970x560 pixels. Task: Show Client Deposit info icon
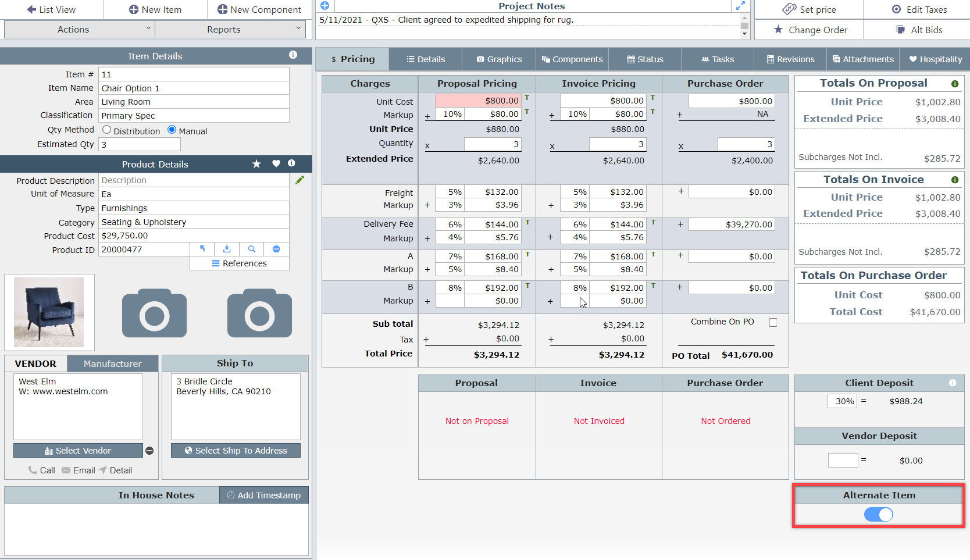[953, 383]
